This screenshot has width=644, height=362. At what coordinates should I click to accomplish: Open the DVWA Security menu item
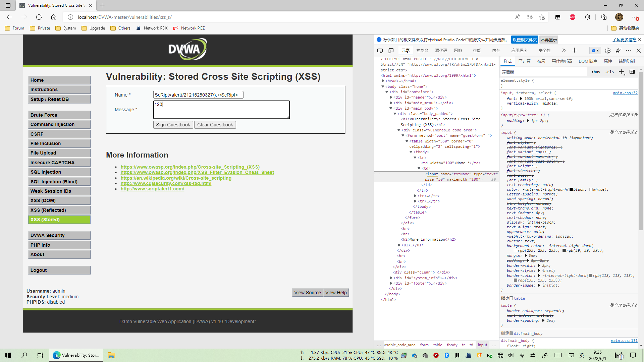coord(59,235)
